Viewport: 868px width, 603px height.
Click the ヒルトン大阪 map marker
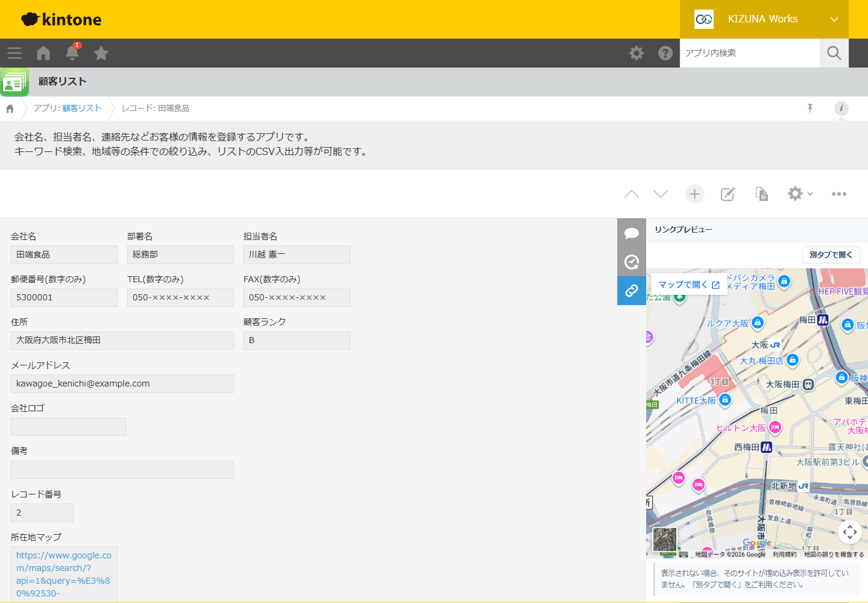[775, 428]
